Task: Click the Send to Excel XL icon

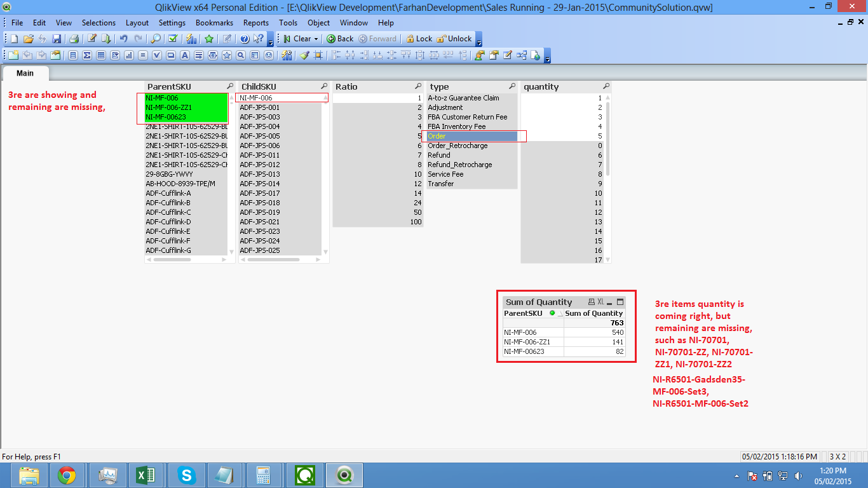Action: [x=600, y=302]
